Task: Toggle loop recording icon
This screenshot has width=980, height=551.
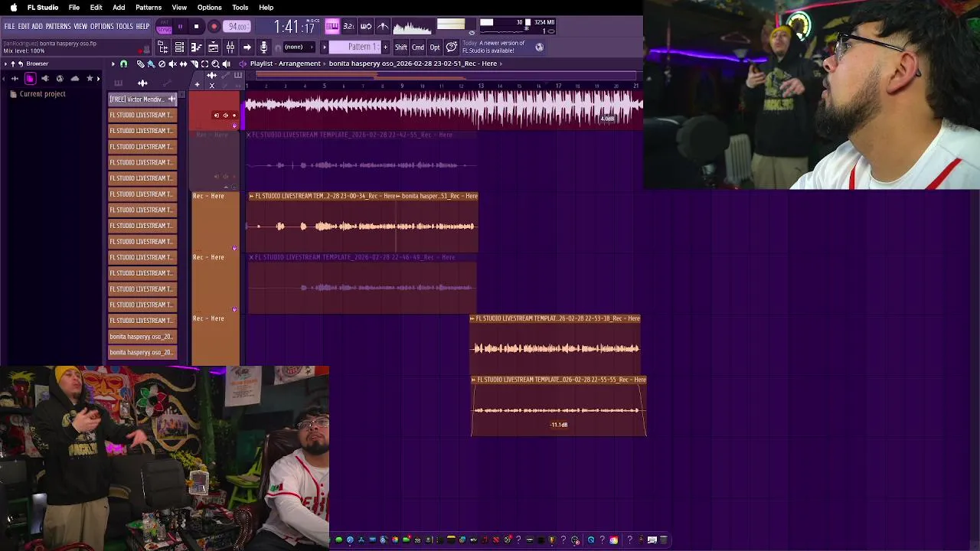Action: click(x=365, y=26)
